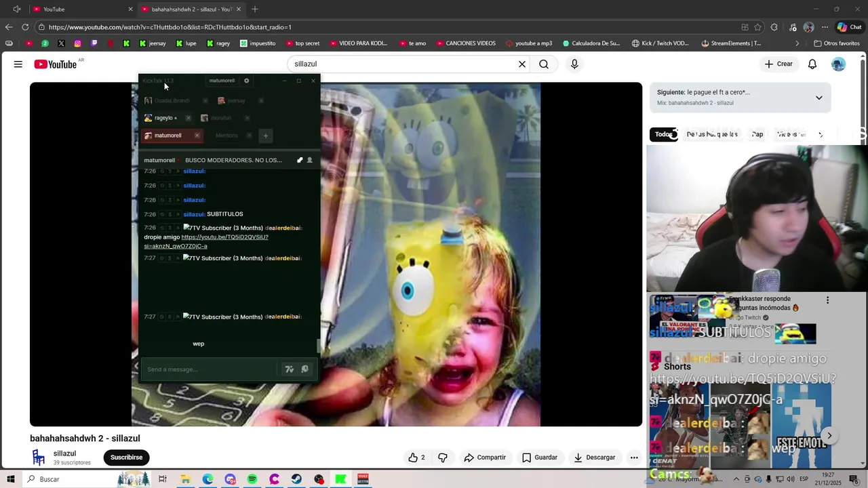Image resolution: width=868 pixels, height=488 pixels.
Task: Start voice search with the microphone
Action: (x=574, y=64)
